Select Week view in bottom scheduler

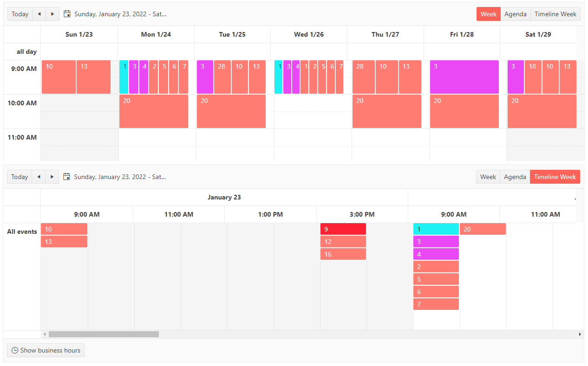tap(488, 177)
